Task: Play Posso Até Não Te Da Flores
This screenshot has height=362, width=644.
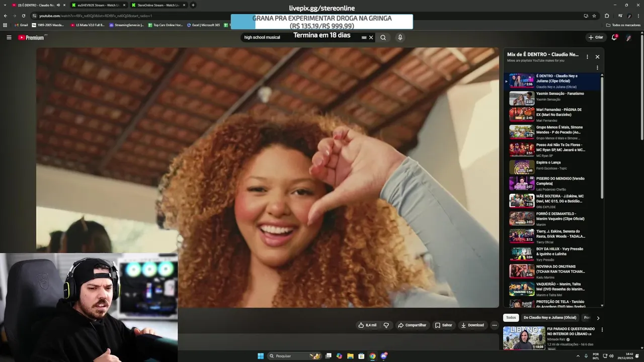Action: pos(553,150)
